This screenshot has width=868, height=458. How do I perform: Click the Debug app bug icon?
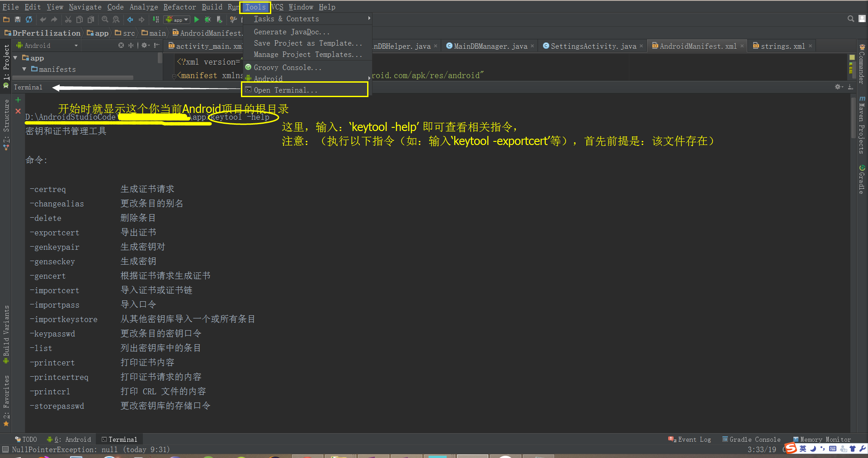[208, 19]
